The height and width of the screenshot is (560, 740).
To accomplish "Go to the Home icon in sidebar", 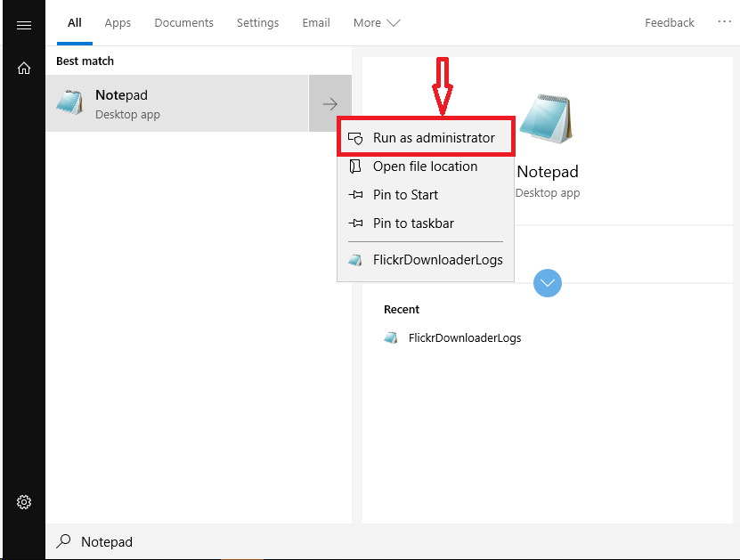I will tap(23, 69).
